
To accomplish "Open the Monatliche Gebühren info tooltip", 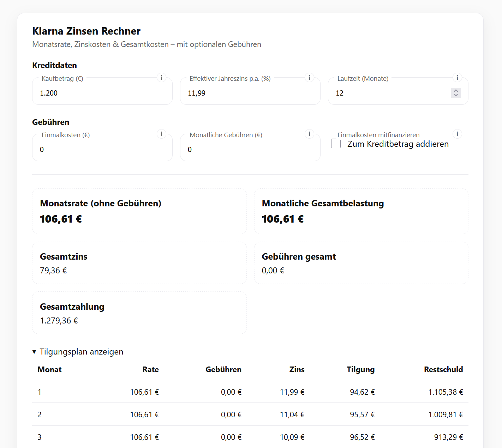I will coord(310,134).
